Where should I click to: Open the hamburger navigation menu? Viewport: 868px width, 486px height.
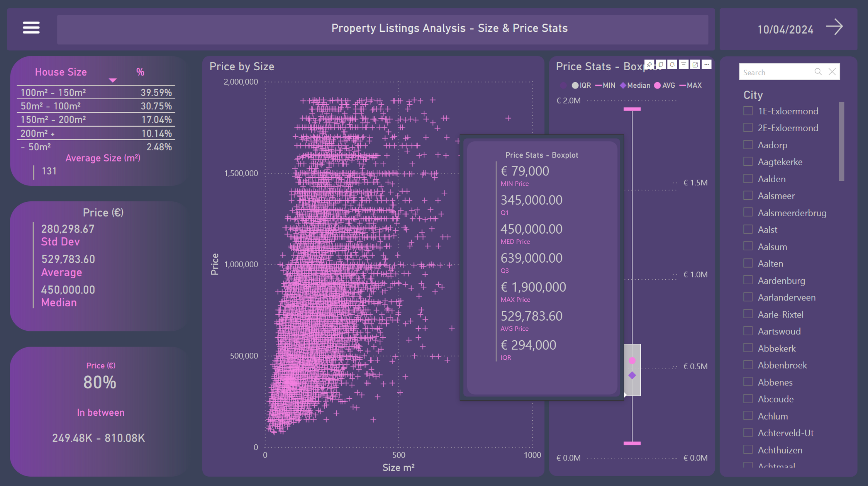(x=31, y=28)
